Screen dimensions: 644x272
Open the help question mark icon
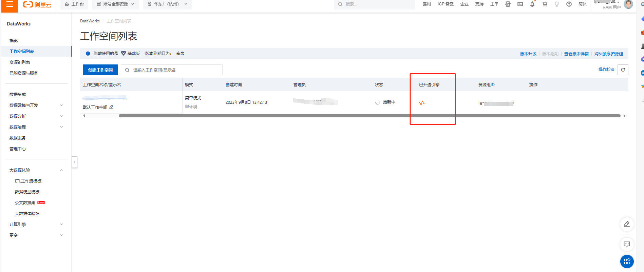569,4
